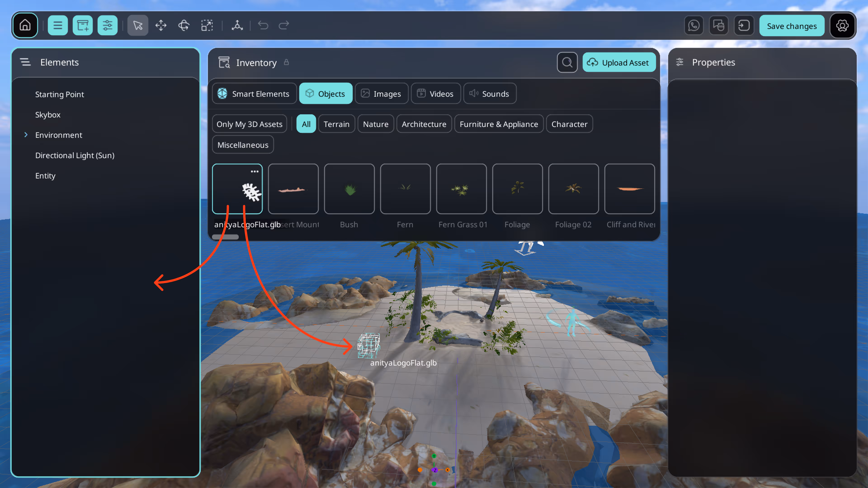Select the Desert Mountain asset thumbnail
Viewport: 868px width, 488px height.
[293, 189]
